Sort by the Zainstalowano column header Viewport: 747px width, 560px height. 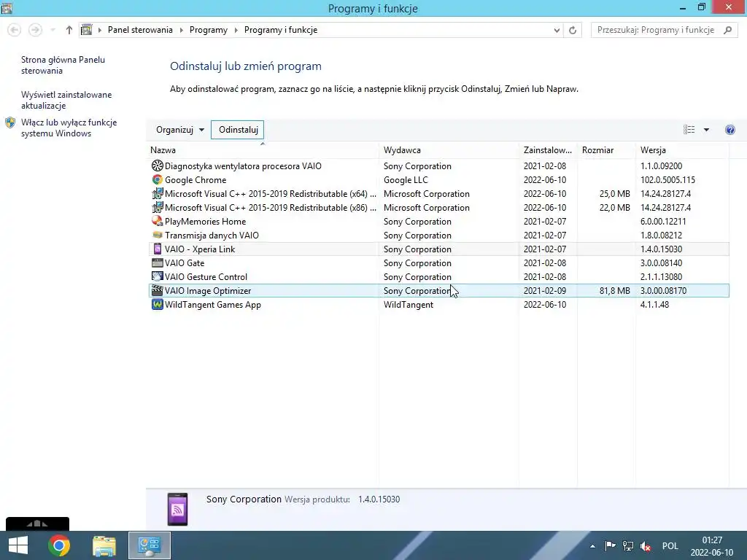click(x=548, y=150)
